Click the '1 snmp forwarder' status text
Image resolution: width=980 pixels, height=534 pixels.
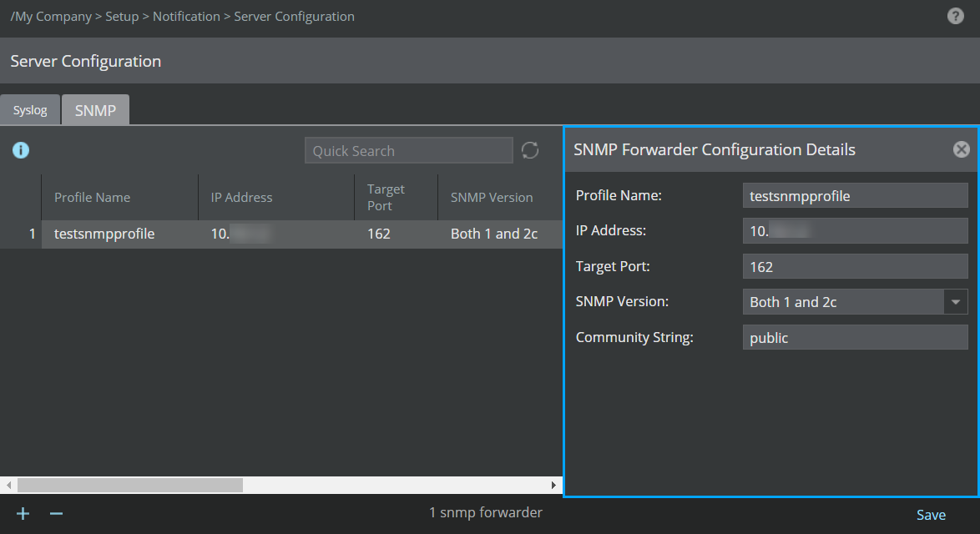(486, 513)
